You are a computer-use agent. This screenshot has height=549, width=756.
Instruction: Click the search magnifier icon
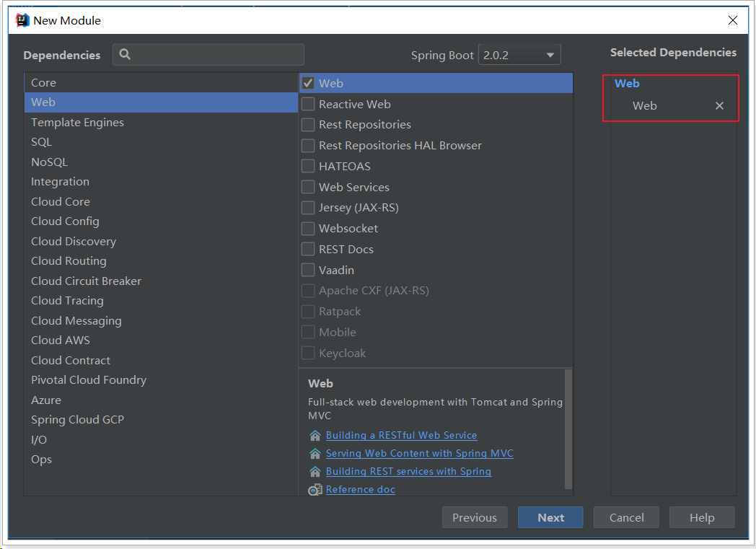click(x=125, y=54)
